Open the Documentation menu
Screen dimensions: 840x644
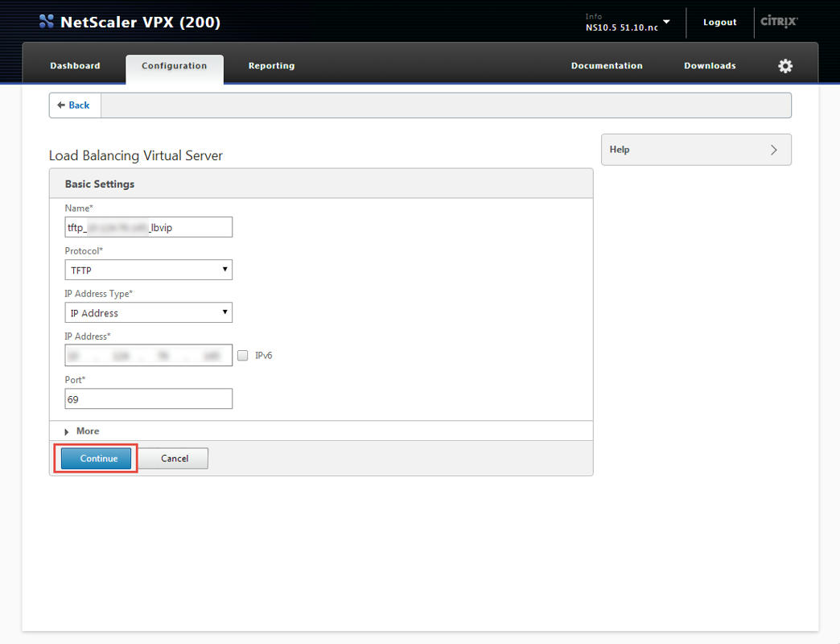(607, 66)
